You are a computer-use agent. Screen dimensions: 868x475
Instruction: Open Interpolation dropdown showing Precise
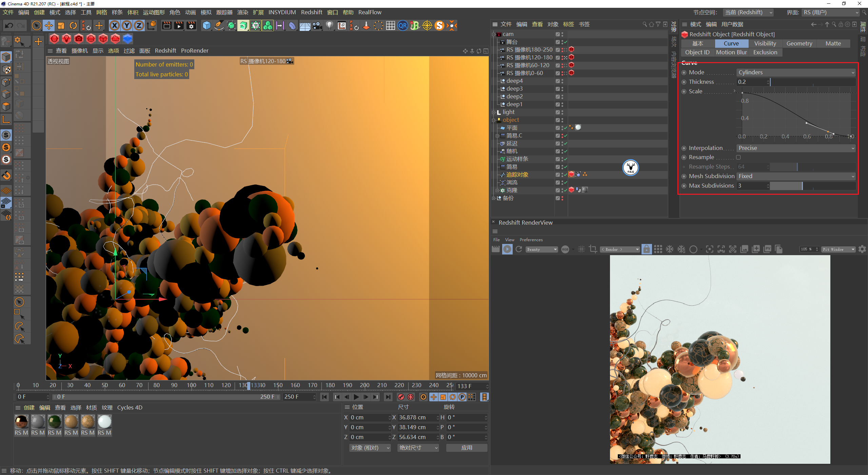(796, 148)
